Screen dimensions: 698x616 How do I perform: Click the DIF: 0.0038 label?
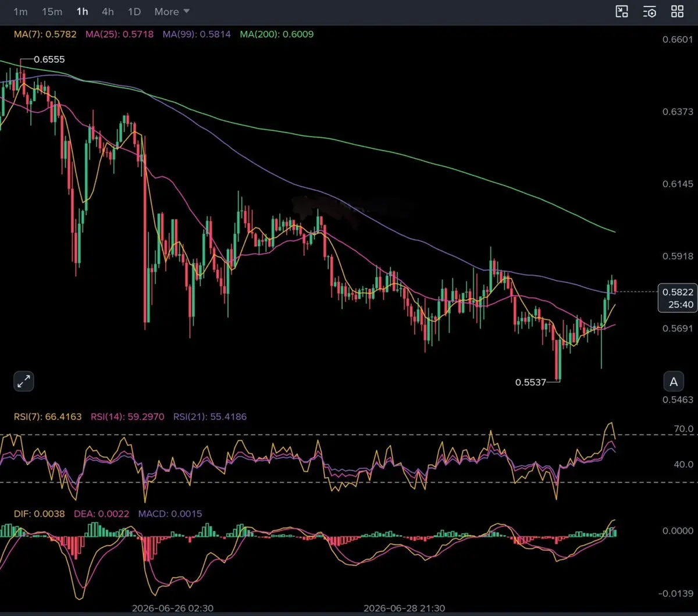[x=39, y=514]
